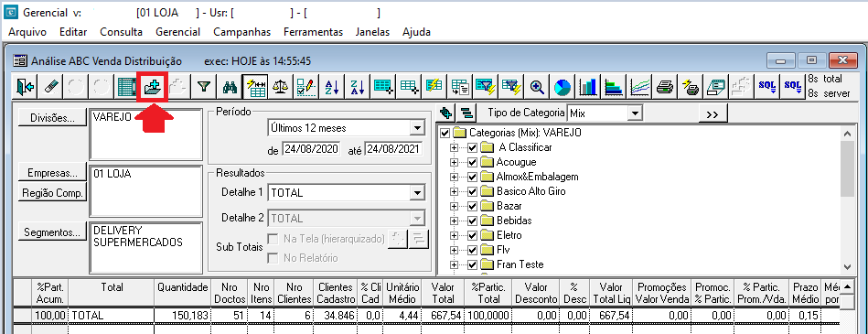Expand the Bazar tree node
Viewport: 868px width, 334px height.
tap(455, 206)
